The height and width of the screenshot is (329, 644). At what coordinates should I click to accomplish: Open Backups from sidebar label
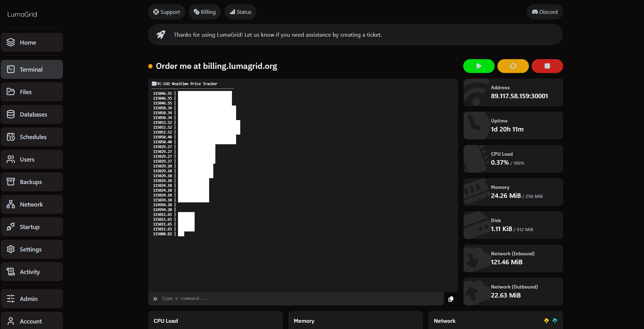point(31,182)
